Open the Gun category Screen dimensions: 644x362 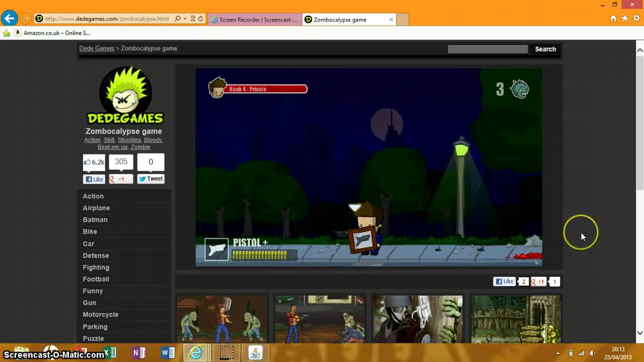[89, 303]
